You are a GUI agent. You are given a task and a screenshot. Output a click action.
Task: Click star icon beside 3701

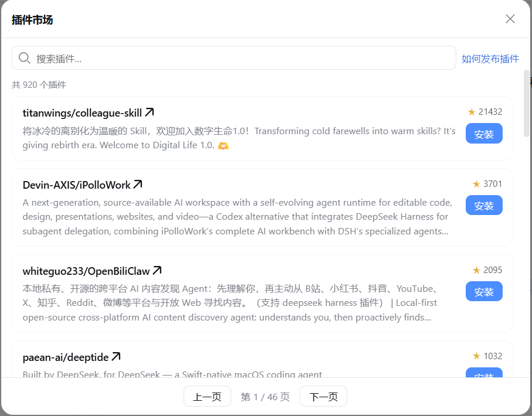tap(476, 184)
